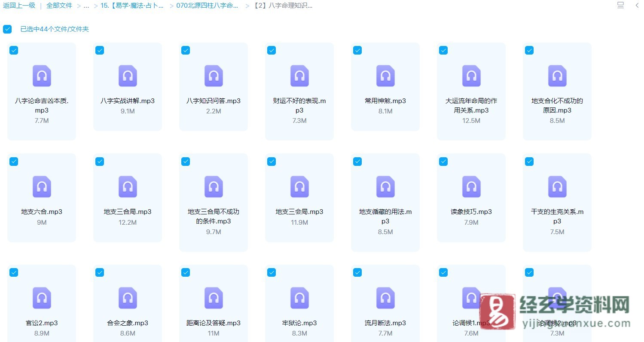Viewport: 644px width, 342px height.
Task: Open the 流月断法.mp3 audio icon
Action: [385, 298]
